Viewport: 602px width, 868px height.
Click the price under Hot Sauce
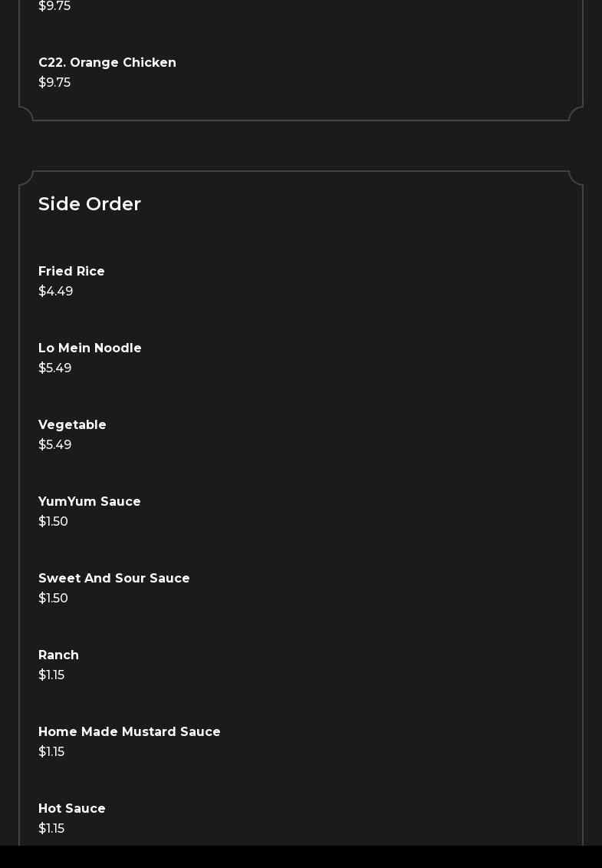tap(51, 829)
